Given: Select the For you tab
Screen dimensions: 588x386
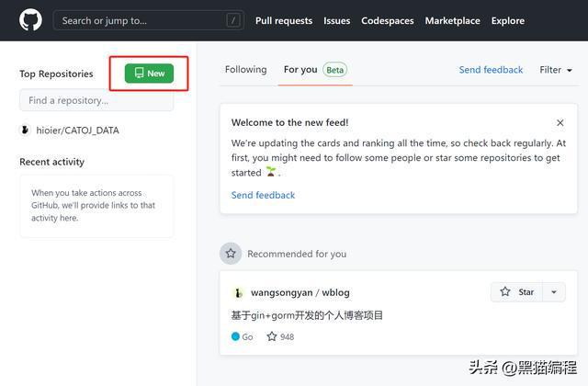Looking at the screenshot, I should [x=300, y=70].
